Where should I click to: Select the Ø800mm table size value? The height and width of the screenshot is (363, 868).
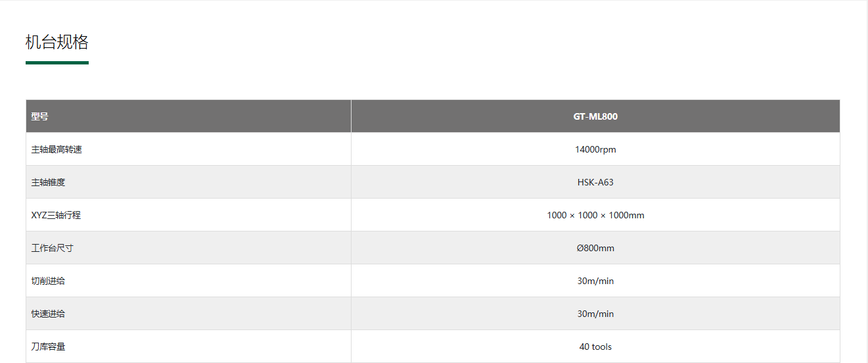595,248
